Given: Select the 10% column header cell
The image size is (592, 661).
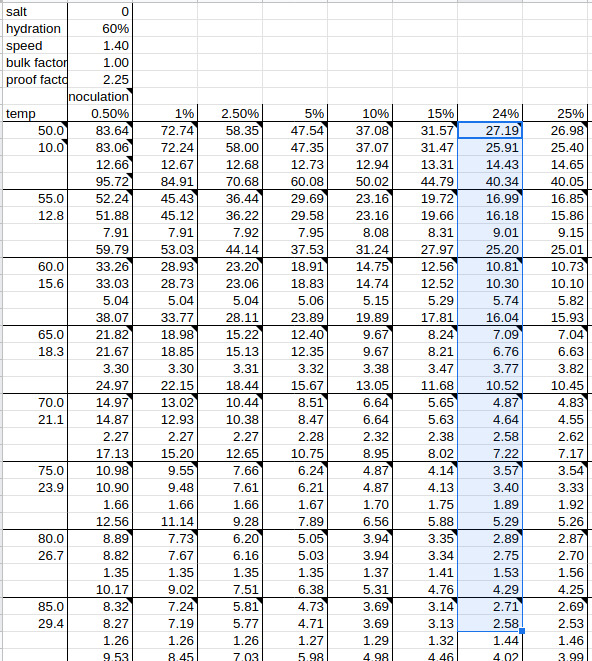Looking at the screenshot, I should [x=360, y=113].
